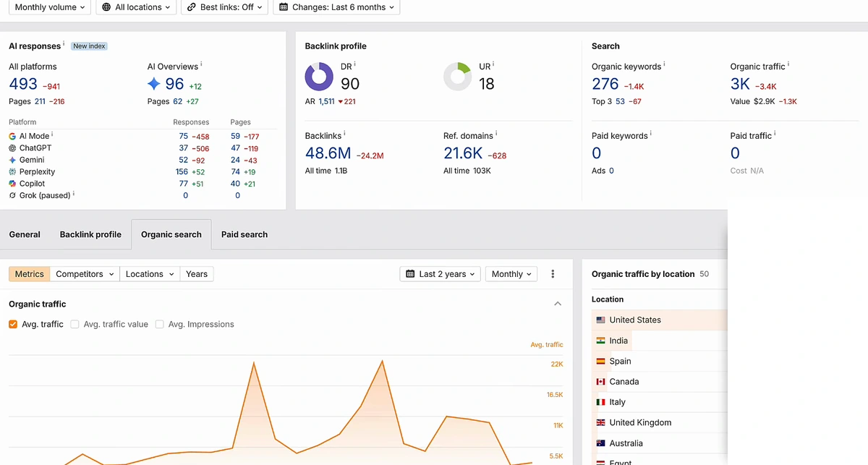The image size is (868, 465).
Task: Switch to the Backlink profile tab
Action: [90, 234]
